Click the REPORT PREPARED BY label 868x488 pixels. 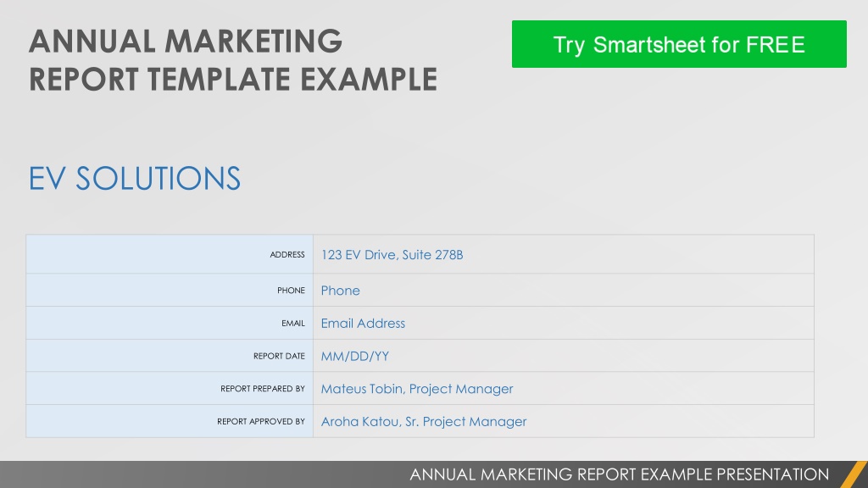coord(263,388)
